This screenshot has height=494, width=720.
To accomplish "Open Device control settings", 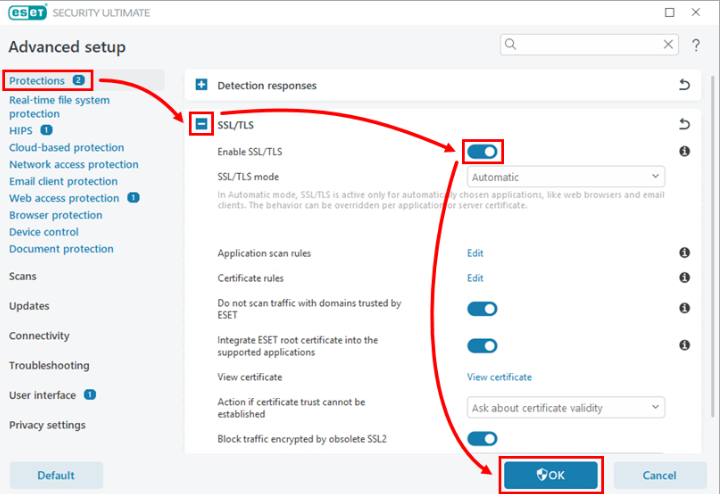I will pos(44,232).
